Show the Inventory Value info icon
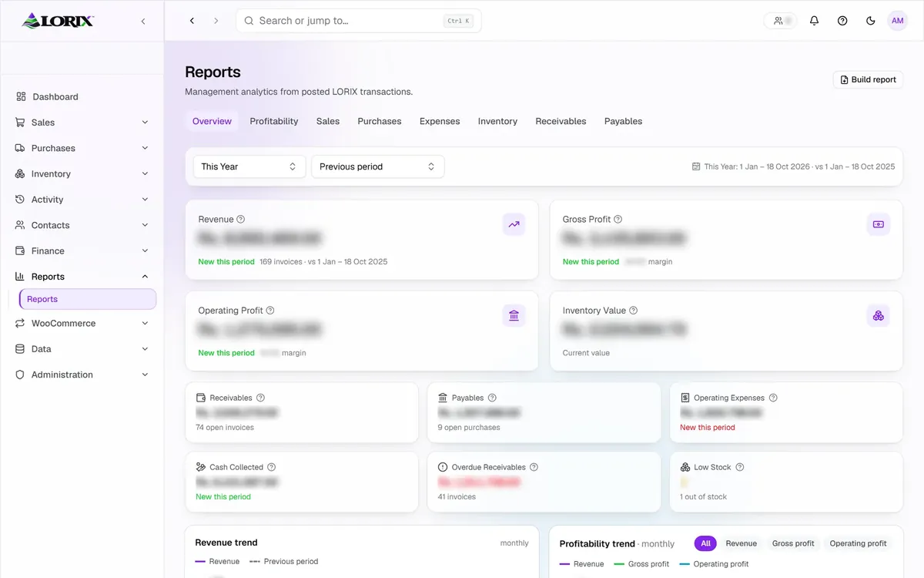Viewport: 924px width, 578px height. pos(634,311)
